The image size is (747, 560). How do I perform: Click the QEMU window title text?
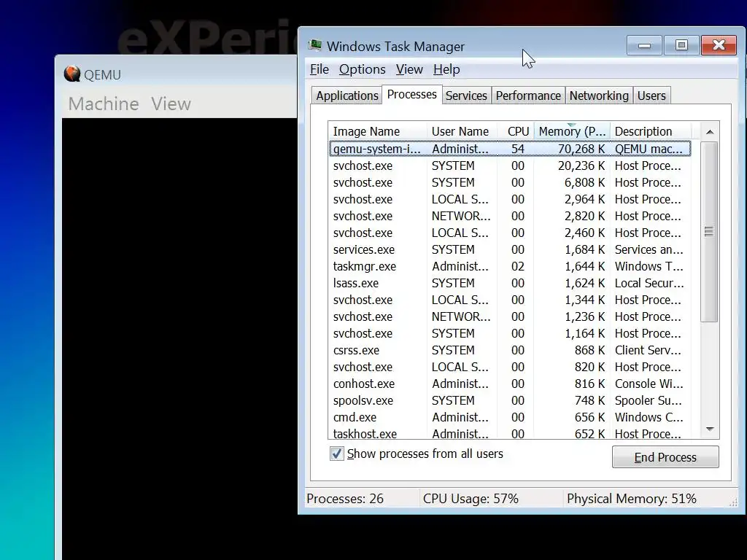pos(102,75)
